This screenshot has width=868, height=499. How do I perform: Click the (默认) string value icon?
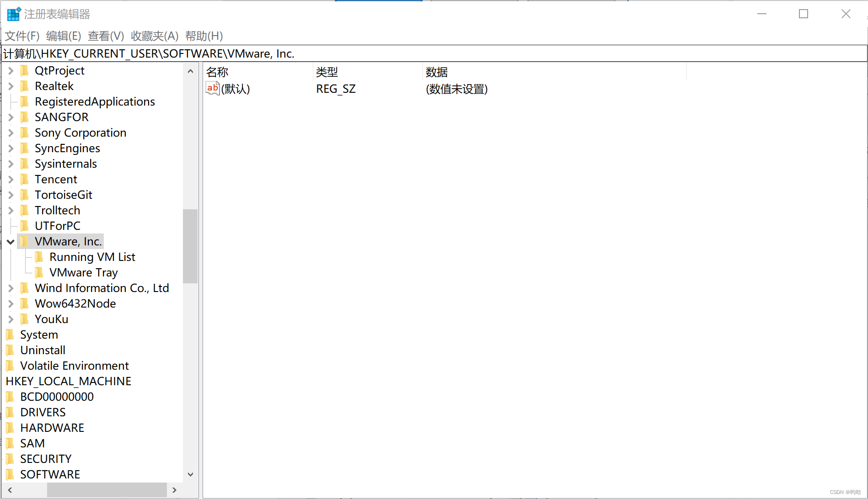click(x=212, y=89)
